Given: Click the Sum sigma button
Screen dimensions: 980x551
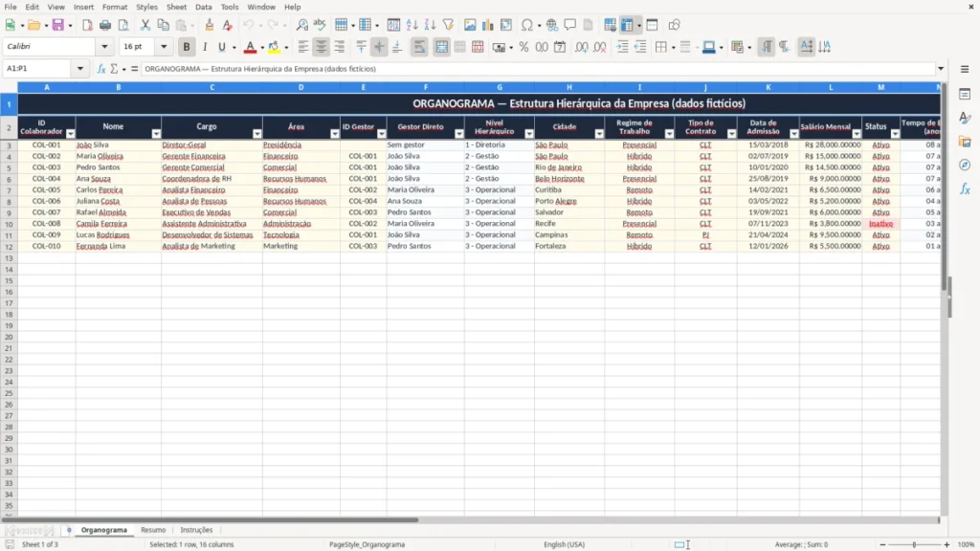Looking at the screenshot, I should pos(114,69).
